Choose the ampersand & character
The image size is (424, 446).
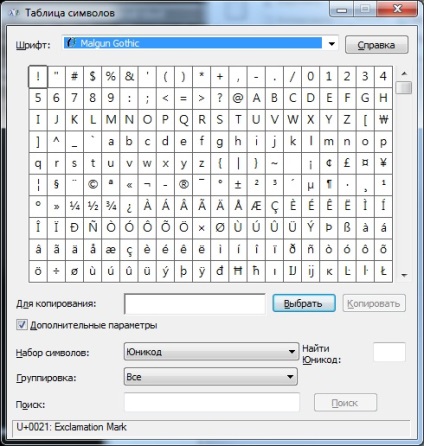[x=129, y=77]
